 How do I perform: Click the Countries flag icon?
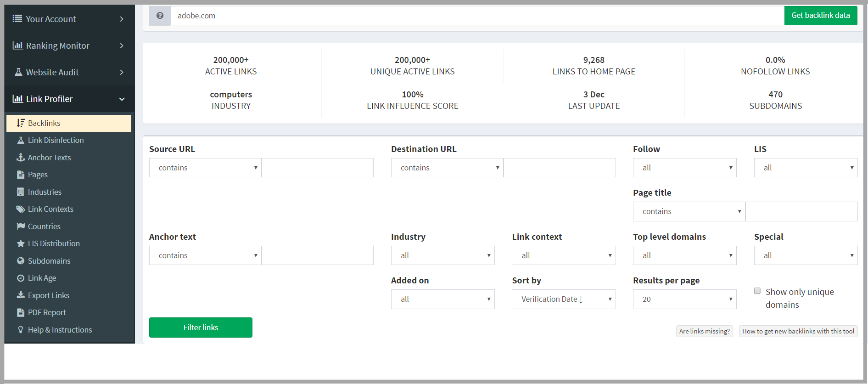point(21,226)
